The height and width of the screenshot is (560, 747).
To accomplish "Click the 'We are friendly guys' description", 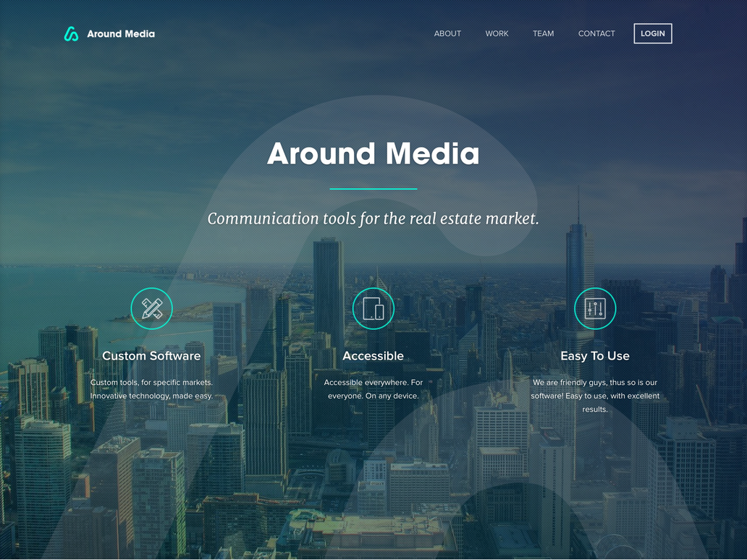I will tap(595, 396).
